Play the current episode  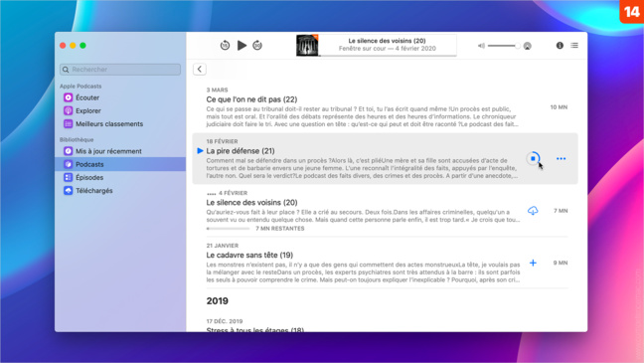point(241,45)
